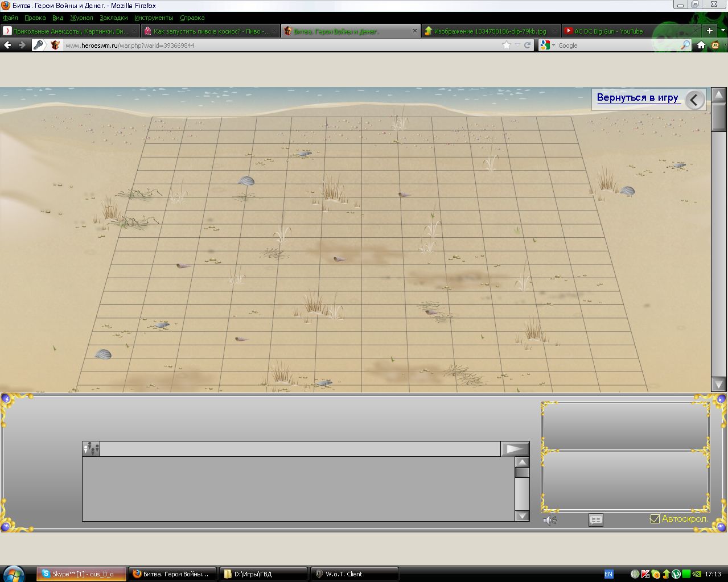Viewport: 728px width, 582px height.
Task: Click page scrollbar down arrow
Action: (718, 385)
